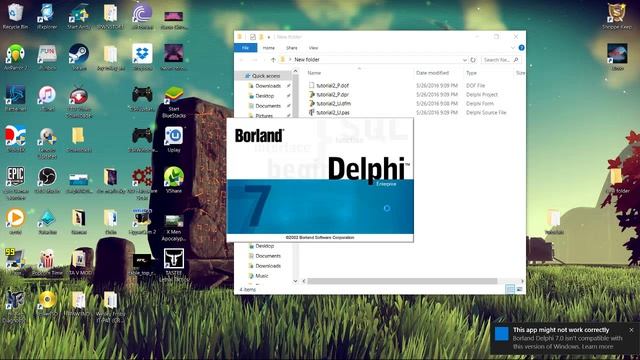Select the Recycle Bin desktop icon
The width and height of the screenshot is (640, 360).
(x=16, y=16)
